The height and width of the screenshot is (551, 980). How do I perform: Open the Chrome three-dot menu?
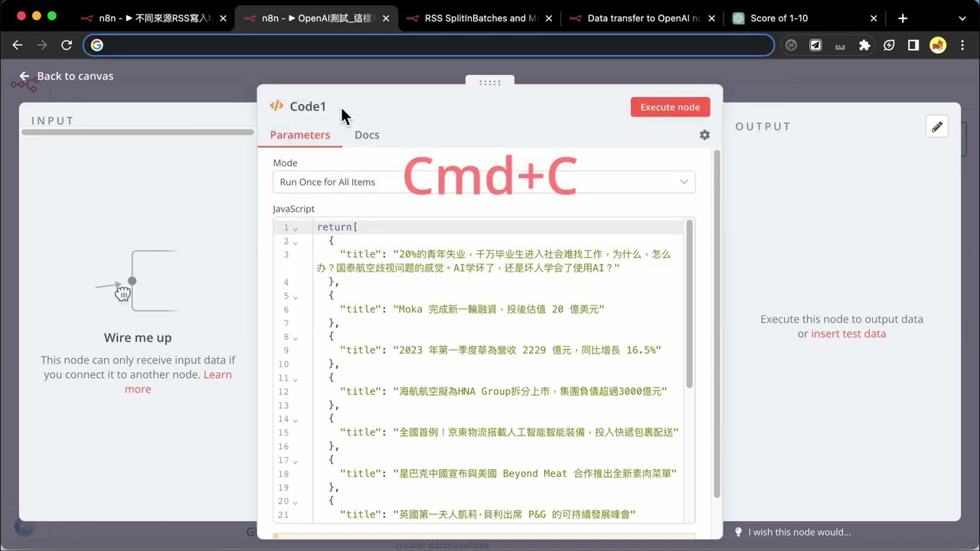tap(962, 45)
